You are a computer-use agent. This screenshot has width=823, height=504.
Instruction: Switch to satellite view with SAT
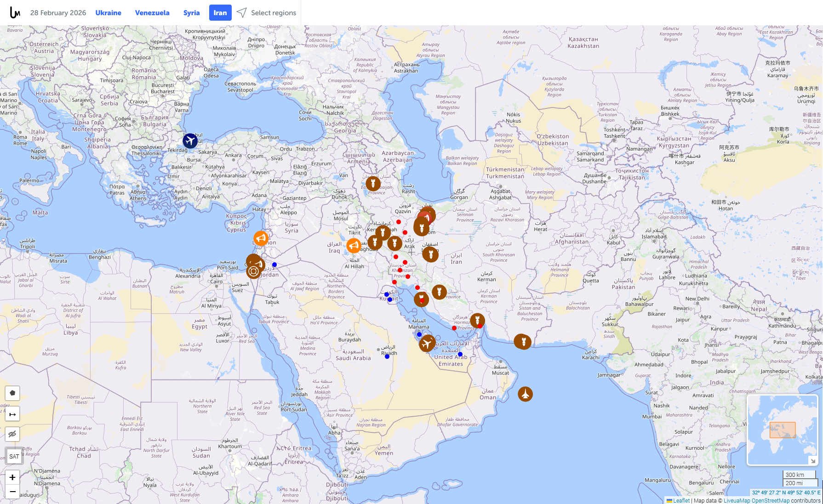14,456
